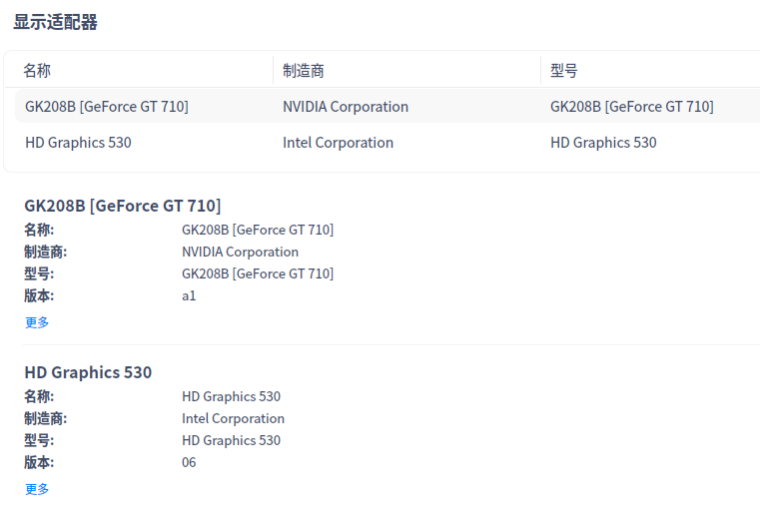Image resolution: width=760 pixels, height=532 pixels.
Task: Click GK208B model cell in 型号 column
Action: click(631, 107)
